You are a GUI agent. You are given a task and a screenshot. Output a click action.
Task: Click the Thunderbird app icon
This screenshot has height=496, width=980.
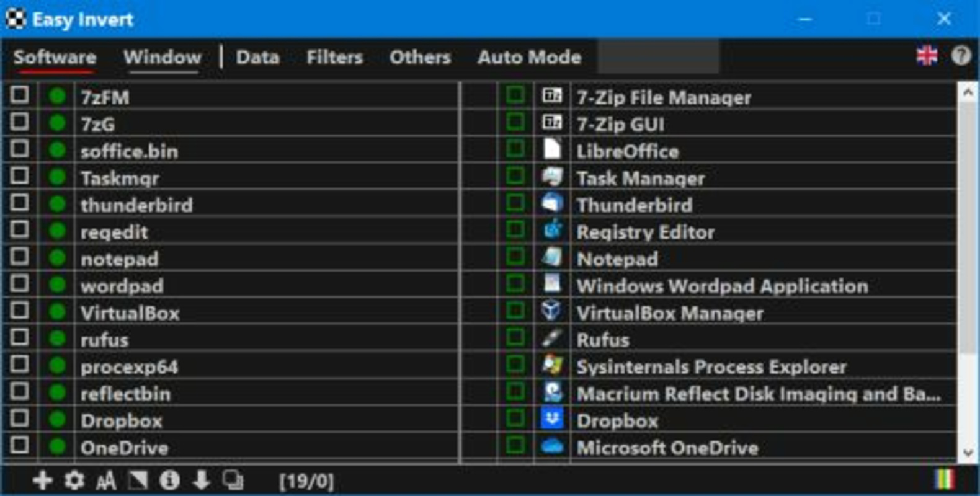tap(552, 203)
